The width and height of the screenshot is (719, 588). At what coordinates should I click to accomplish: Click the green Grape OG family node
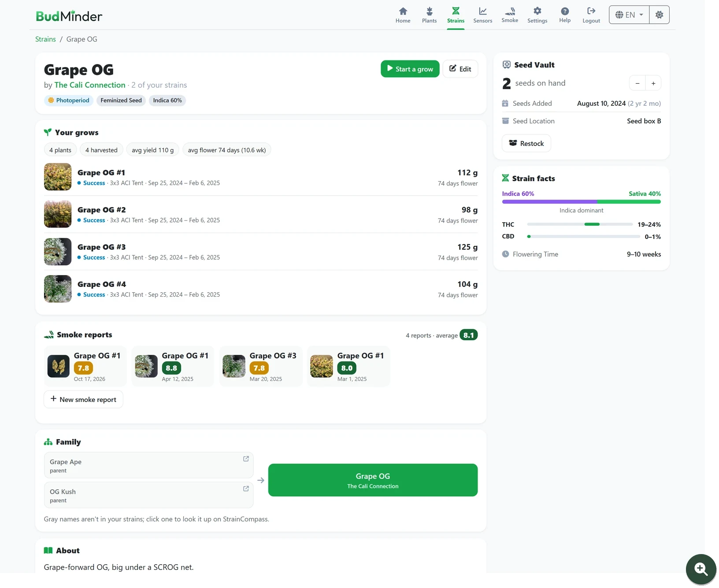pos(373,480)
